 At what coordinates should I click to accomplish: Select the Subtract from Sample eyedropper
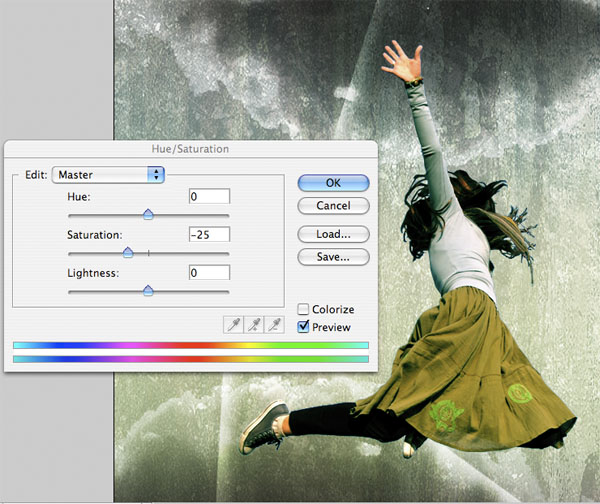[274, 325]
